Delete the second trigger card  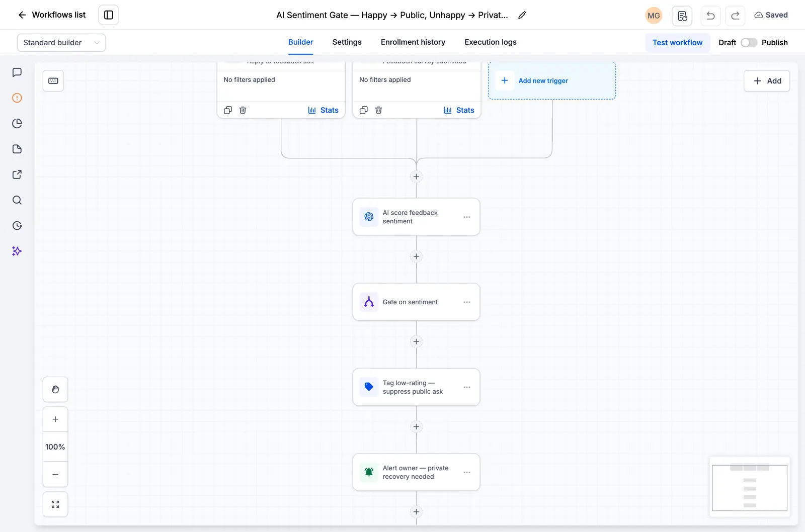point(379,110)
